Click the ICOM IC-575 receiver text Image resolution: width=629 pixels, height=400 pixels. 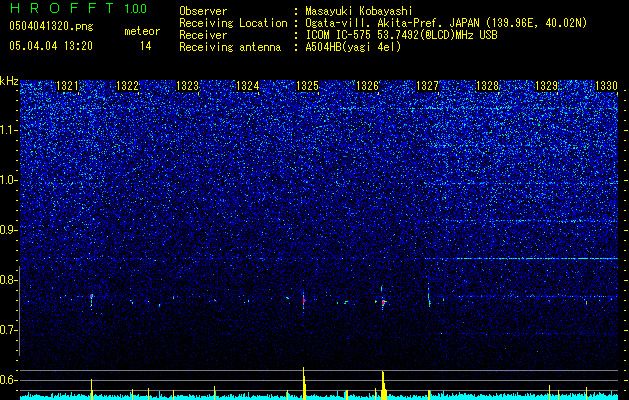(x=401, y=35)
